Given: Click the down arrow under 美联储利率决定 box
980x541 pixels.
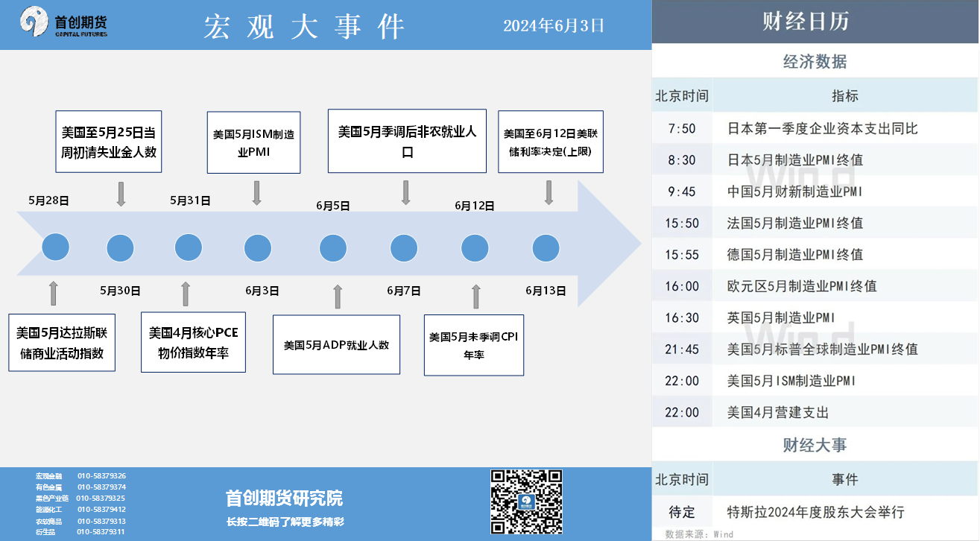Looking at the screenshot, I should (x=549, y=192).
